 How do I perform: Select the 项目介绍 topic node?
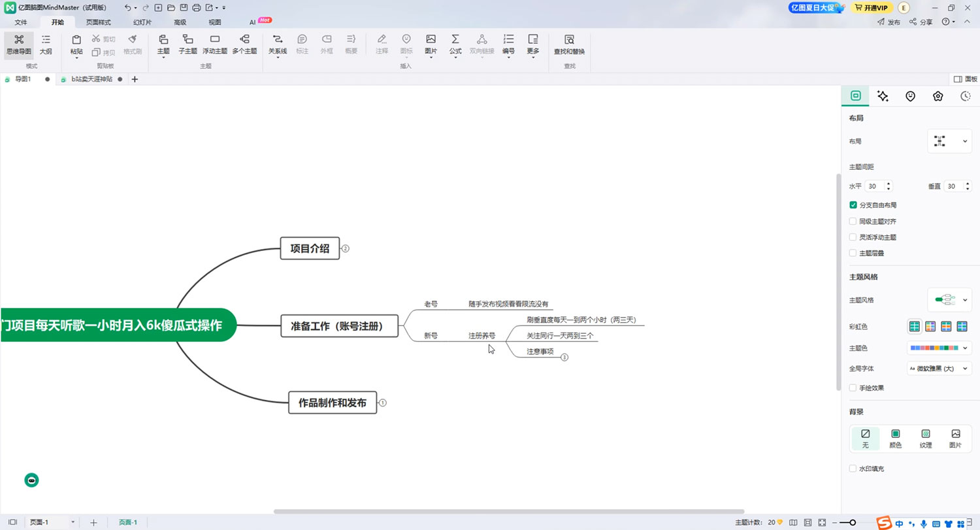pos(310,248)
